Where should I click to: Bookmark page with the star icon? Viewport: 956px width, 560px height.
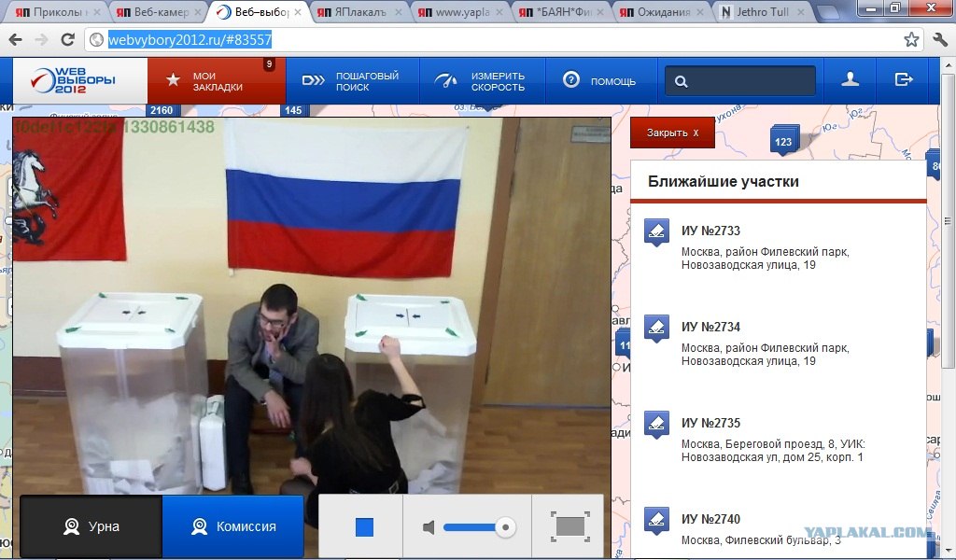(x=911, y=40)
